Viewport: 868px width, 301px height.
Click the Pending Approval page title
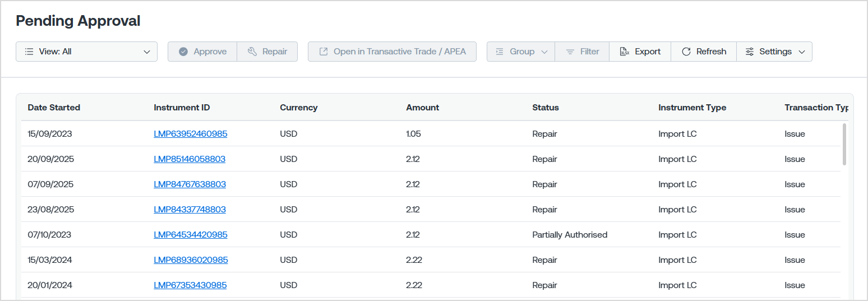coord(78,21)
